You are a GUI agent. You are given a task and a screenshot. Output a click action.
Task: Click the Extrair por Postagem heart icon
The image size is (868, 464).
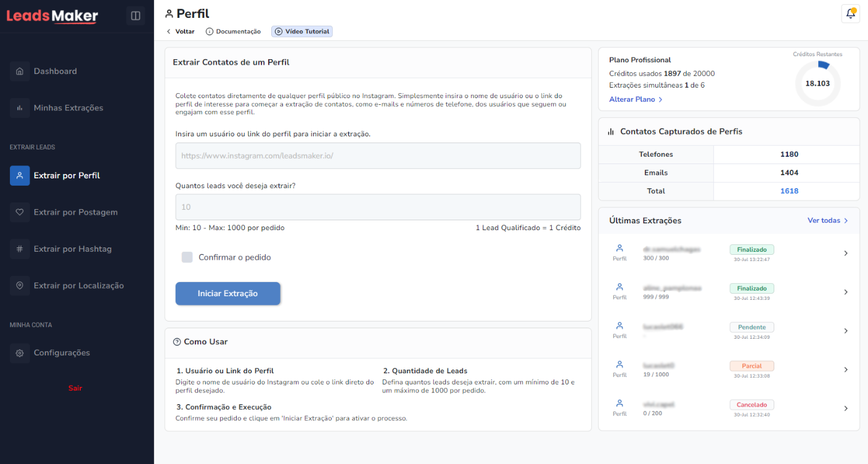click(x=20, y=212)
